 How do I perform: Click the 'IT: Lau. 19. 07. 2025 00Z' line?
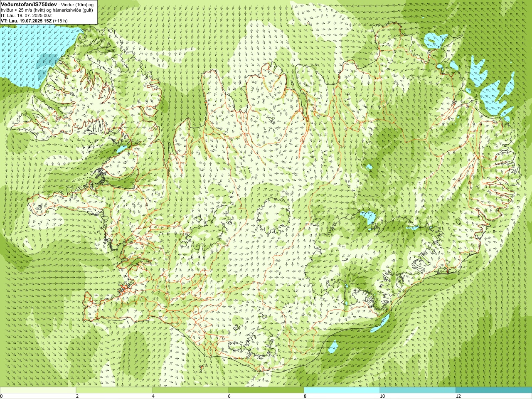pyautogui.click(x=26, y=15)
